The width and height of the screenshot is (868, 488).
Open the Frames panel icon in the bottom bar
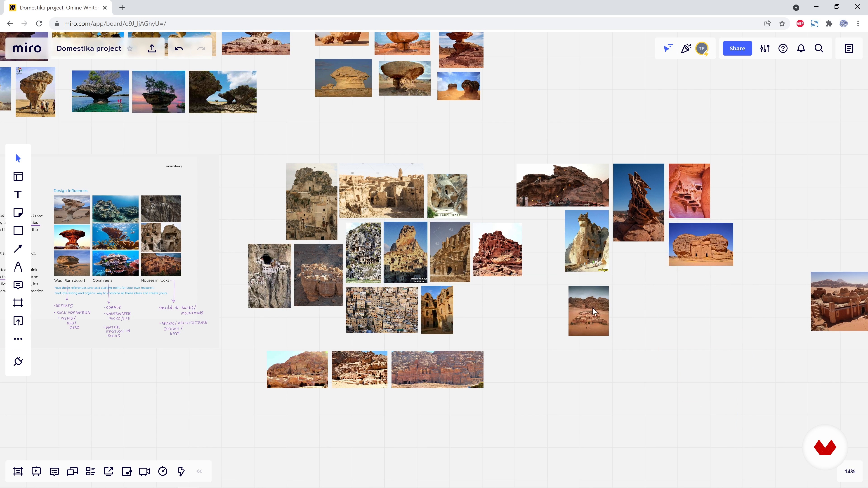coord(18,472)
